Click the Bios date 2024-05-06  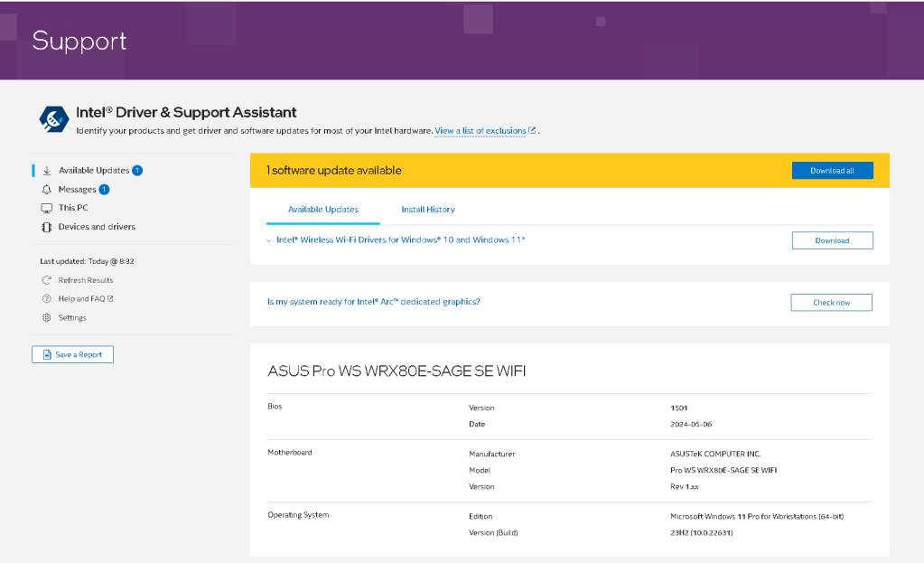coord(691,425)
